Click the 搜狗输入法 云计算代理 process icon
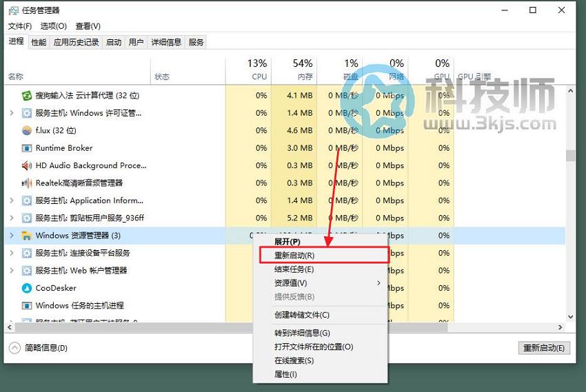Image resolution: width=586 pixels, height=392 pixels. [26, 96]
